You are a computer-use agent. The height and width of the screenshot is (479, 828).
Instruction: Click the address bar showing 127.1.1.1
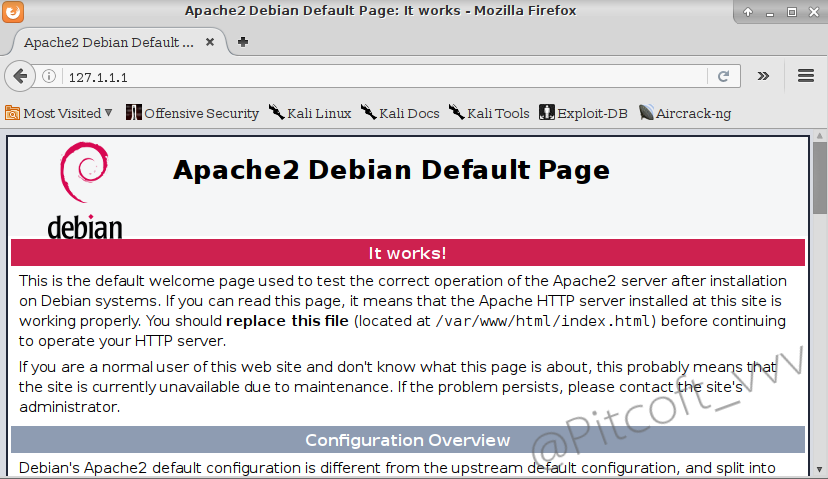(387, 77)
